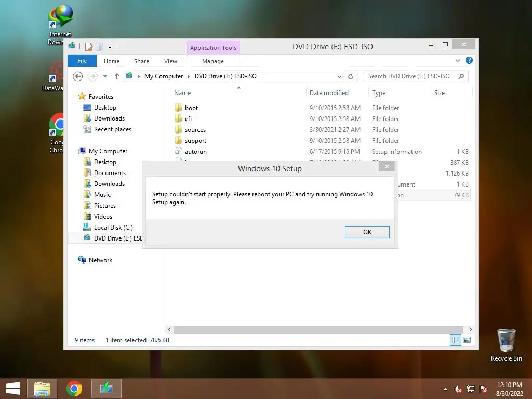Open the taskbar clock and date
The height and width of the screenshot is (399, 532).
tap(509, 389)
